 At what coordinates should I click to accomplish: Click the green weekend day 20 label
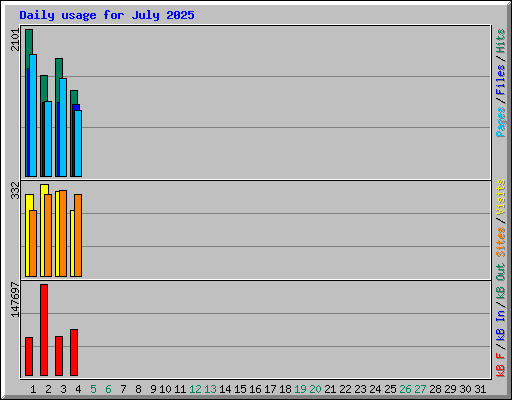click(315, 389)
